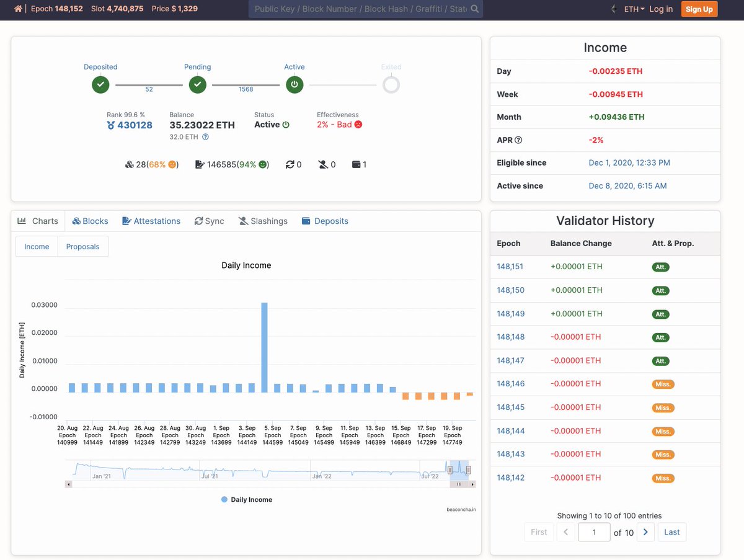Open the Deposits tab
The width and height of the screenshot is (744, 560).
click(325, 221)
